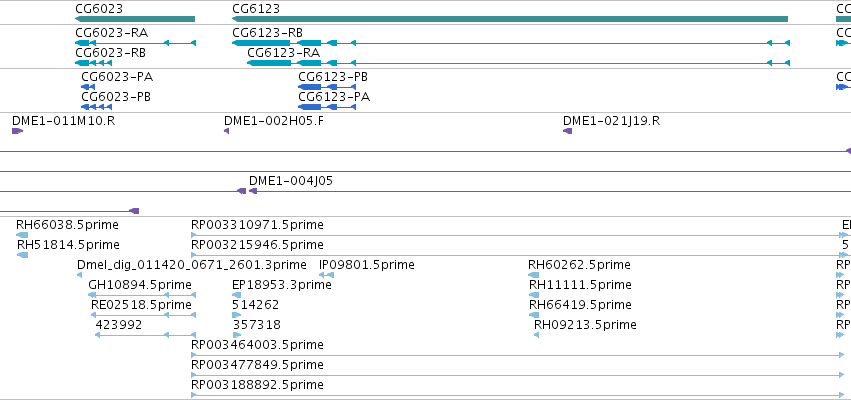The height and width of the screenshot is (400, 851).
Task: Click the DME1-004J05 clone label
Action: pos(290,181)
